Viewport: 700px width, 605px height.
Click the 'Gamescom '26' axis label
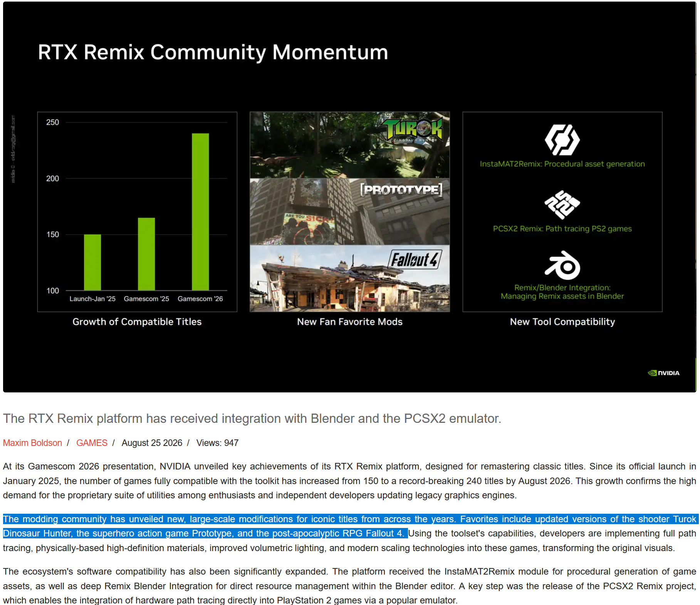click(x=200, y=299)
